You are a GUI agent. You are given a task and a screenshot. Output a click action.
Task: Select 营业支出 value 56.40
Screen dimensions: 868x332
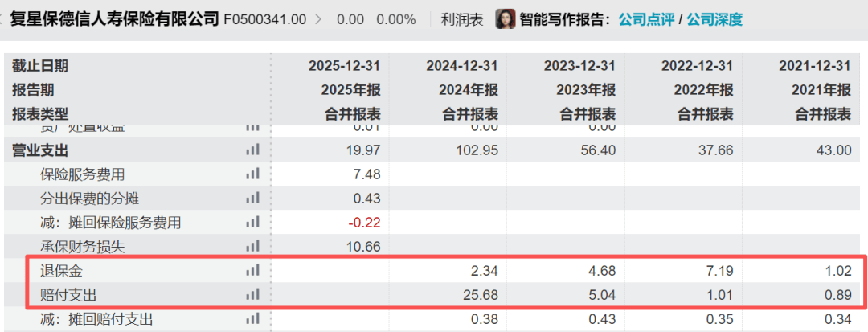pos(598,150)
